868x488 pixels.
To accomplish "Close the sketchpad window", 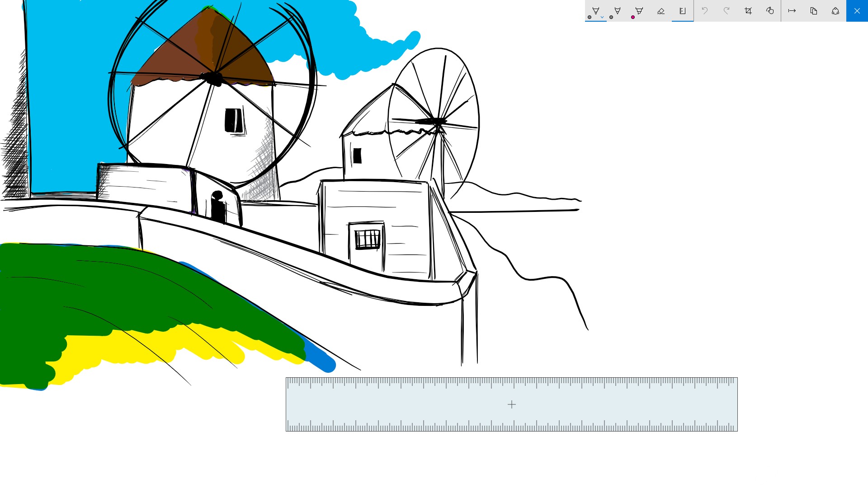I will 857,10.
